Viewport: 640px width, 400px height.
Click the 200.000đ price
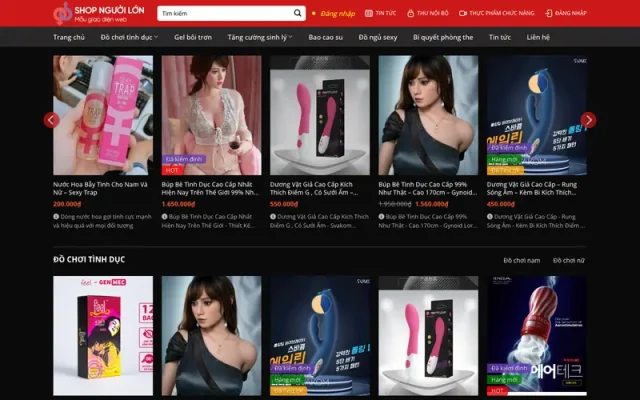67,204
